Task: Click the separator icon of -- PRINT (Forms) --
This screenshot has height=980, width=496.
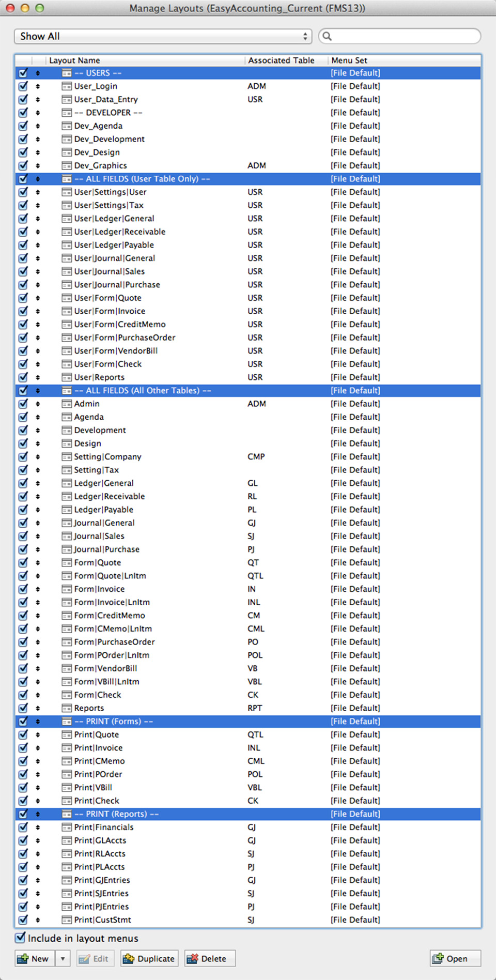Action: click(67, 722)
